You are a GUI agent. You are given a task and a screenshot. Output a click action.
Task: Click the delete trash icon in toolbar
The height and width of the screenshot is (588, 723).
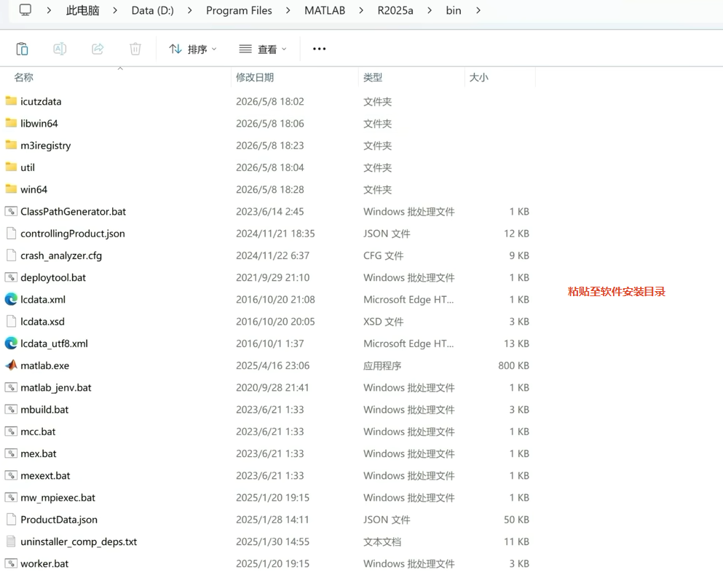135,49
